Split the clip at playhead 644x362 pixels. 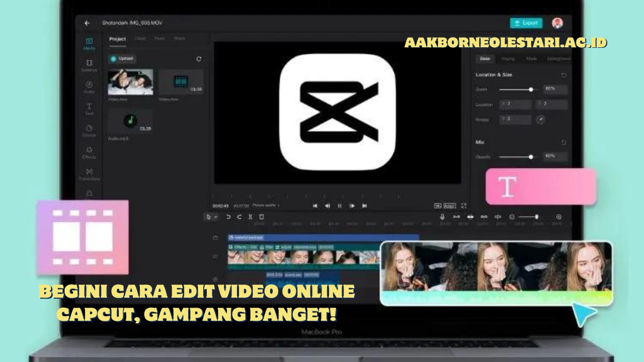pos(250,217)
